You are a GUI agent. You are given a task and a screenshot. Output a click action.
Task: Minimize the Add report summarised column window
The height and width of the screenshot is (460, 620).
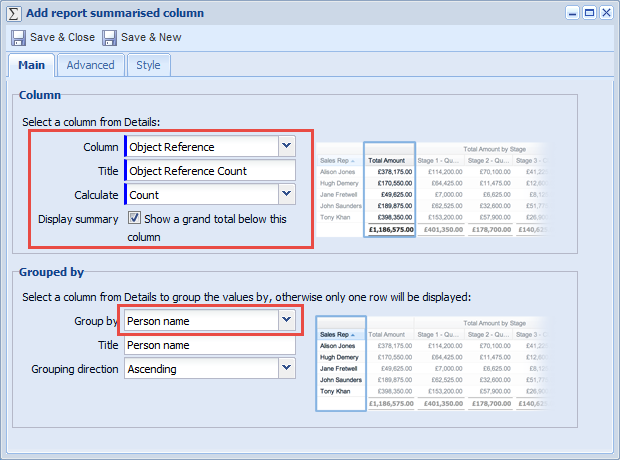coord(572,13)
